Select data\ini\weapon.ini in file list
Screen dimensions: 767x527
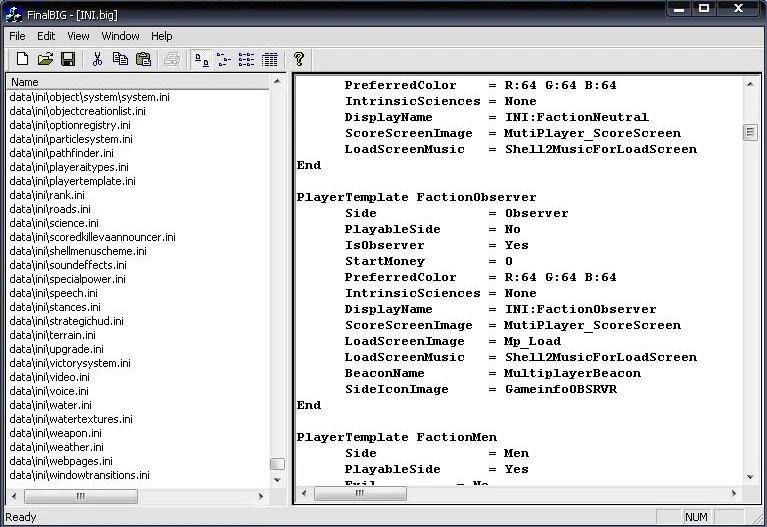click(55, 433)
